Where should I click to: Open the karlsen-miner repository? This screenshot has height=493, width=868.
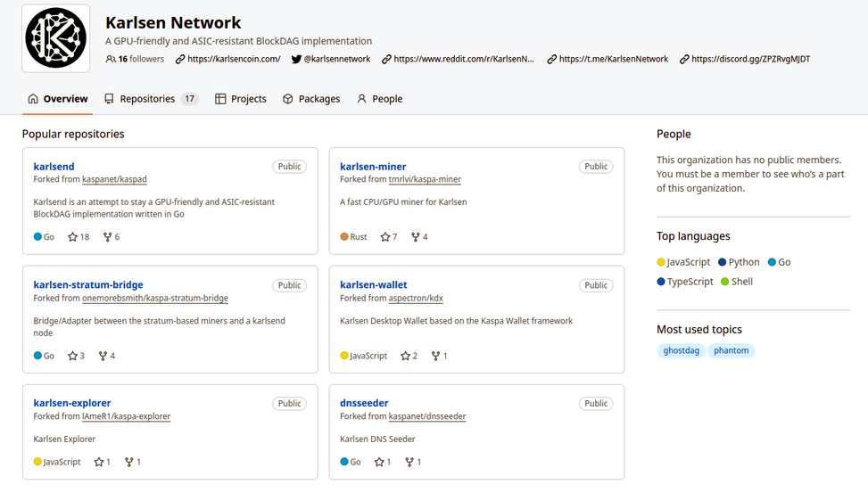tap(373, 167)
